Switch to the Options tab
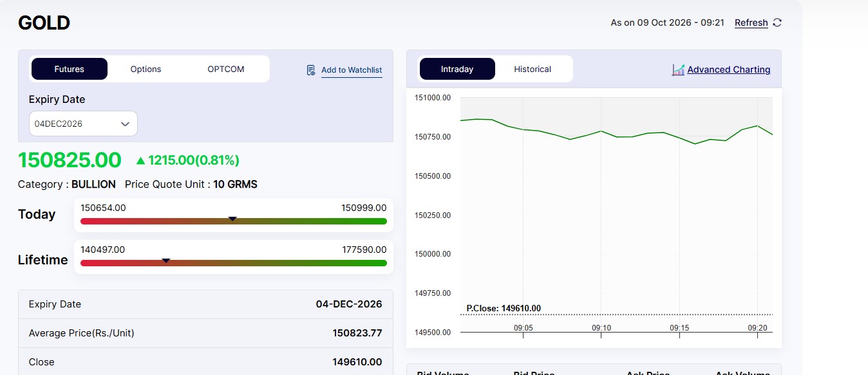This screenshot has width=868, height=375. coord(146,69)
